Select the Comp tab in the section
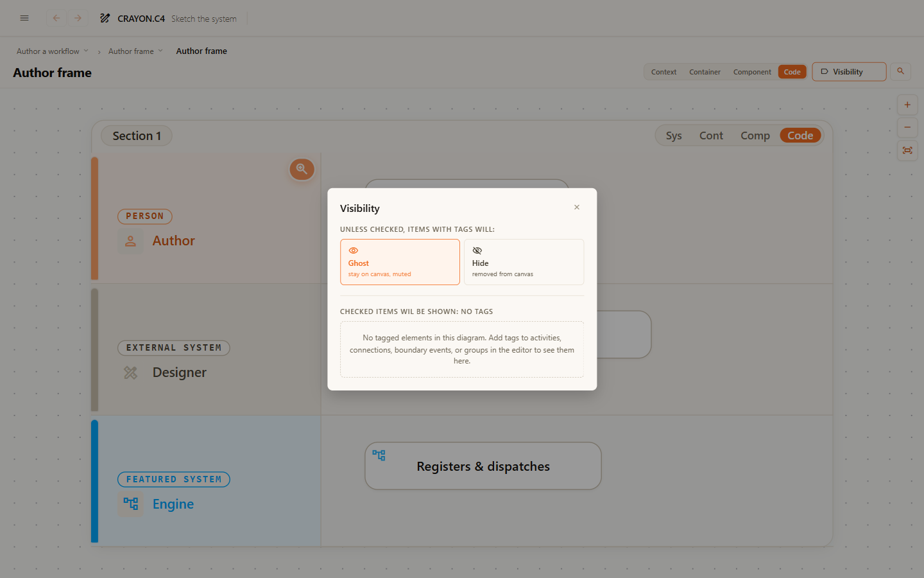This screenshot has width=924, height=578. (x=755, y=136)
